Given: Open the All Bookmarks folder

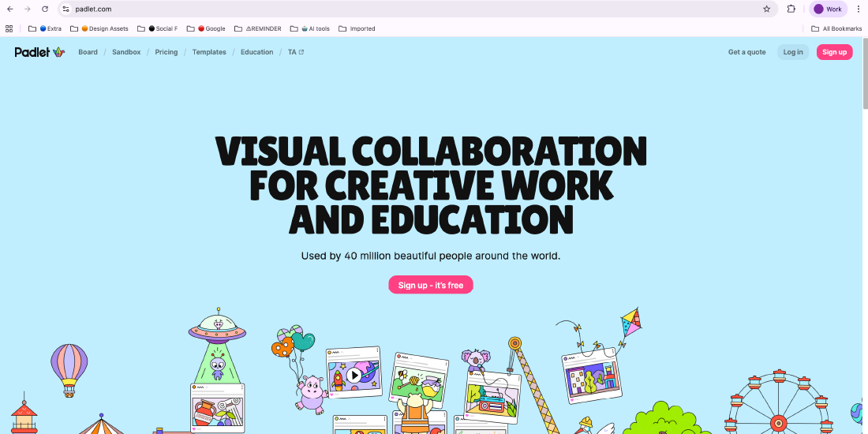Looking at the screenshot, I should click(836, 28).
